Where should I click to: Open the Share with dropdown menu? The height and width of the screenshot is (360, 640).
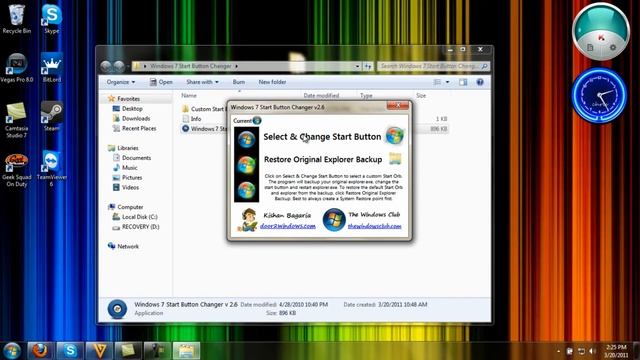tap(202, 82)
